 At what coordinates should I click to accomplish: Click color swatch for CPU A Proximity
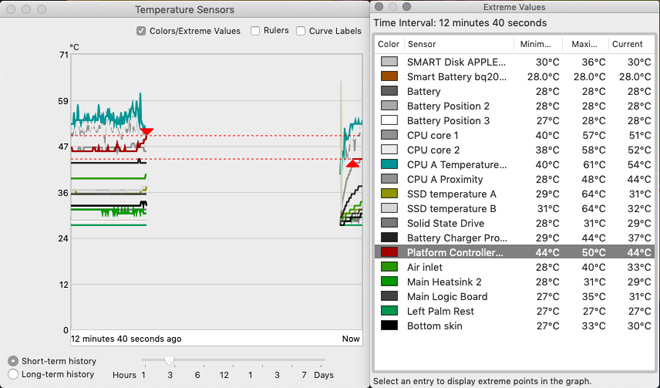389,179
